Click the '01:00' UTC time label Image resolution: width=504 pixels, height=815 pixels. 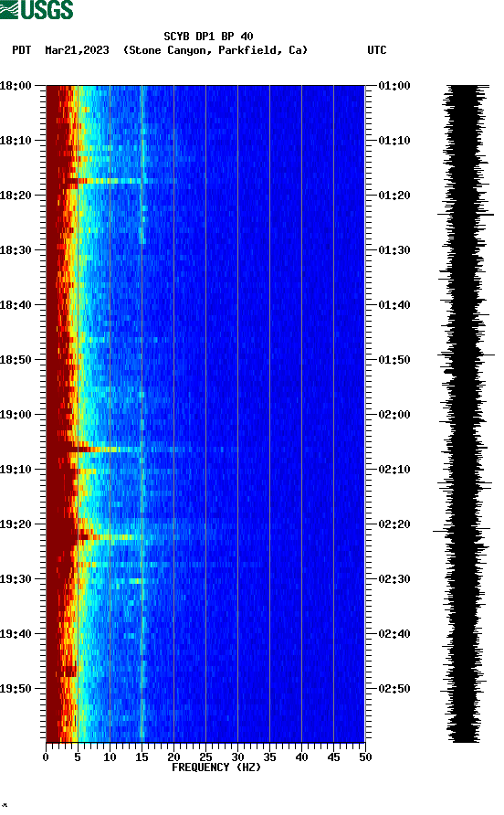coord(394,86)
